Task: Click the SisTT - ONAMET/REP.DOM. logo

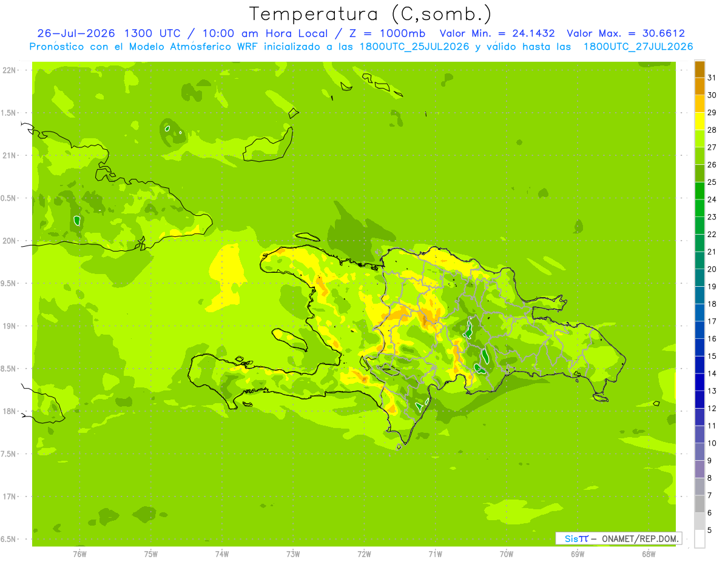Action: pos(619,538)
